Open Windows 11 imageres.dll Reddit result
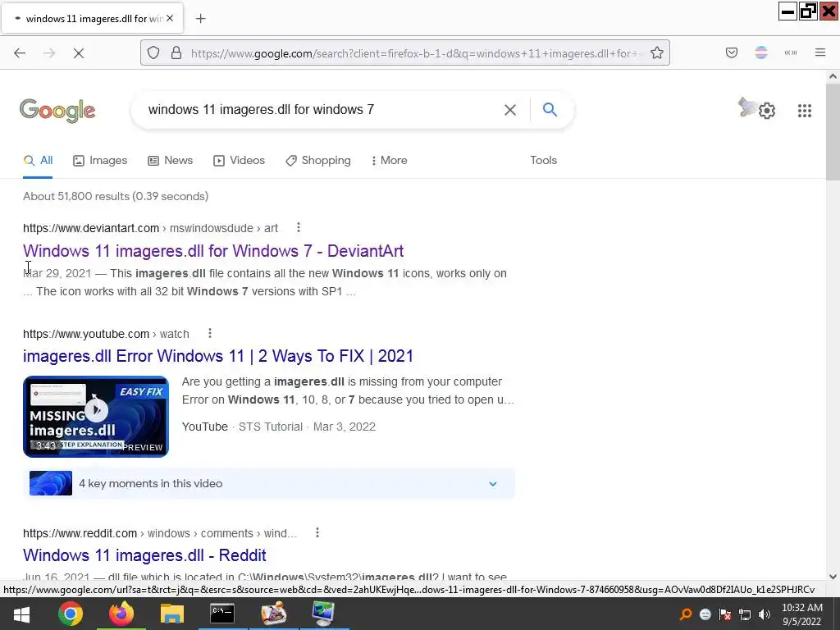840x630 pixels. (x=144, y=555)
